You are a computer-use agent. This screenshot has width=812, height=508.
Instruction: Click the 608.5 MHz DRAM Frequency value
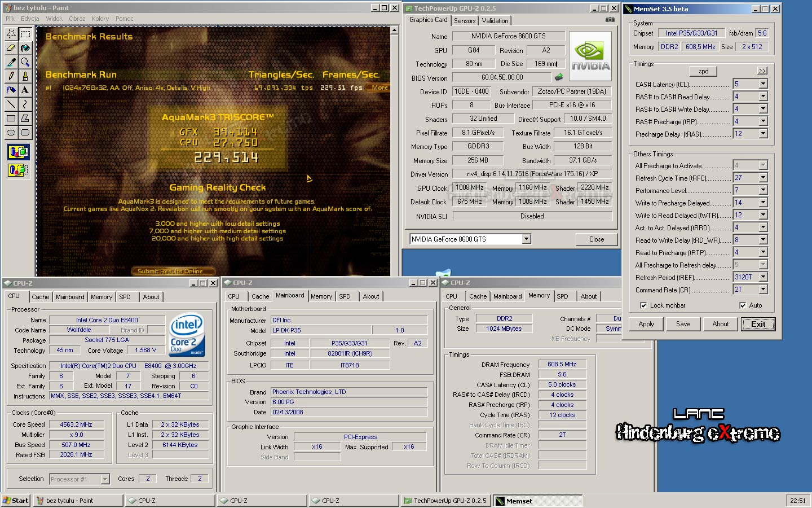pos(562,364)
